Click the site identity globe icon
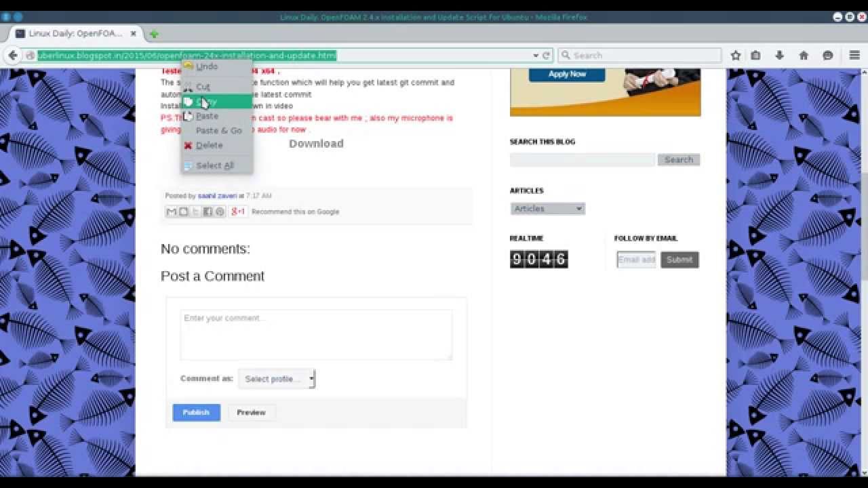This screenshot has width=868, height=488. [x=31, y=56]
